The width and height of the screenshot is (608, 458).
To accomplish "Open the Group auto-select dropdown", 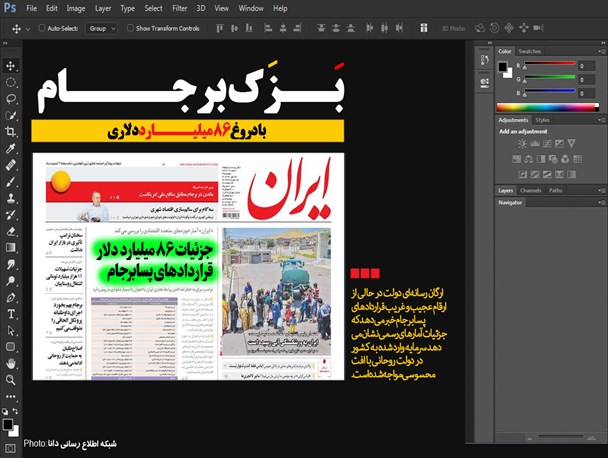I will (102, 28).
